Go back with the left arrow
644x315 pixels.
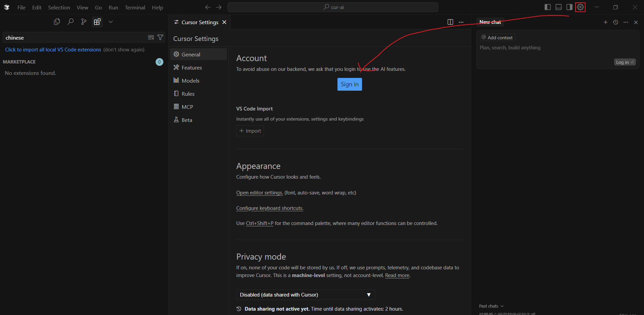(208, 7)
